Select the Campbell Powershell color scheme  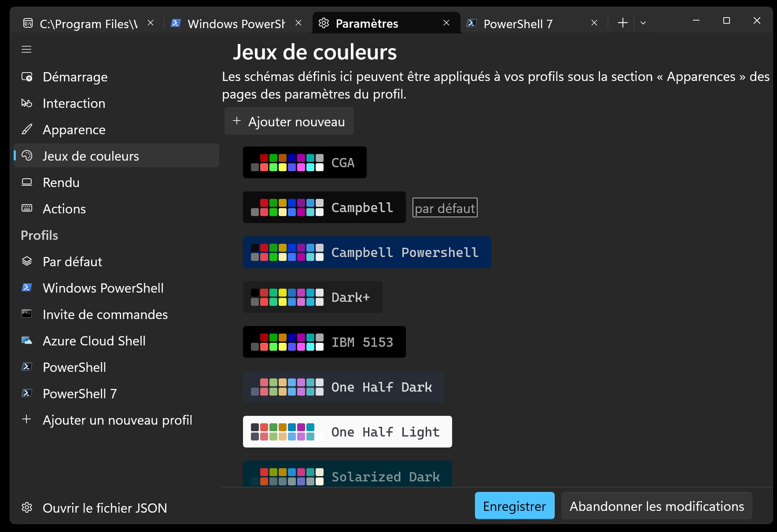(367, 252)
